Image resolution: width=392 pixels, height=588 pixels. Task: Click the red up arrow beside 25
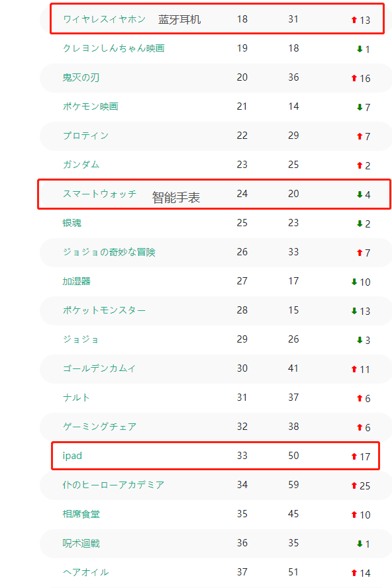coord(354,485)
